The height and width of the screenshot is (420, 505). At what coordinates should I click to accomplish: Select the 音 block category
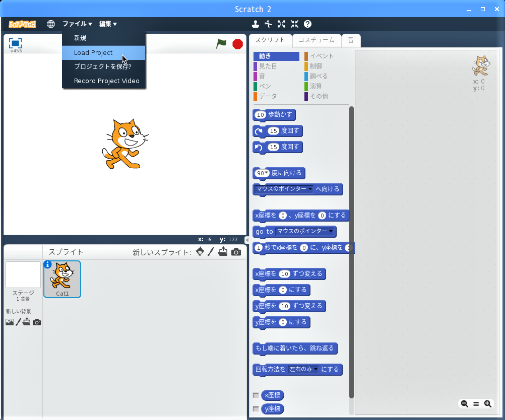coord(276,76)
